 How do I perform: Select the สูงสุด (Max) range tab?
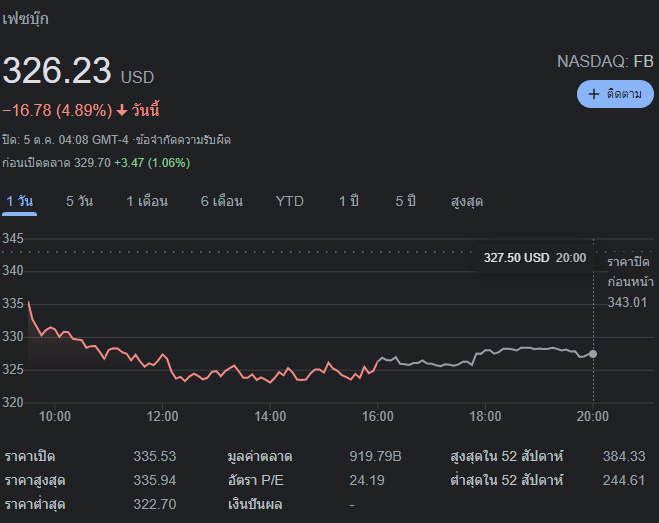pos(467,202)
